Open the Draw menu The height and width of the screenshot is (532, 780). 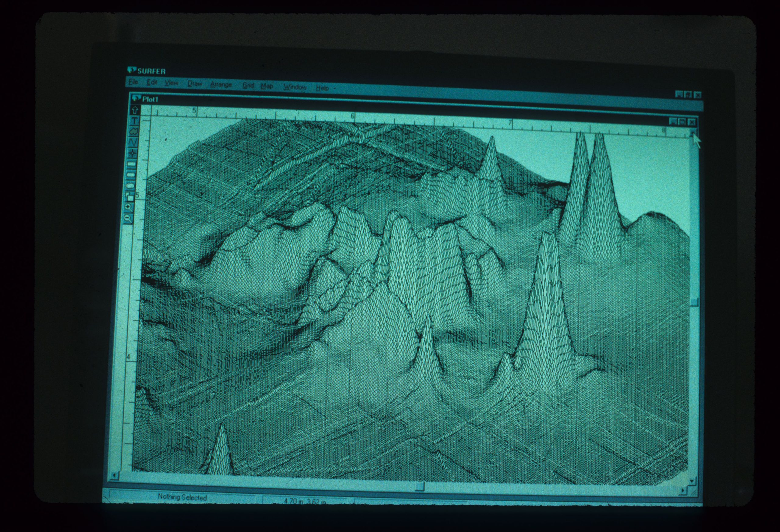(195, 84)
